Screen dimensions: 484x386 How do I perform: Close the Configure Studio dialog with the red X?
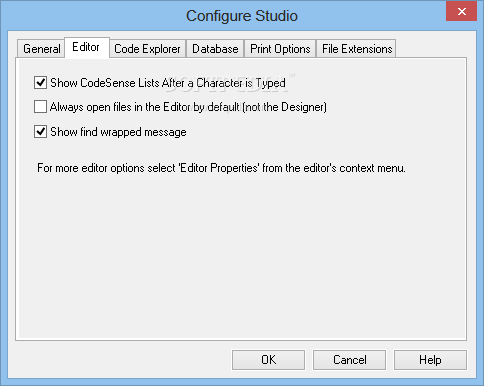(462, 11)
